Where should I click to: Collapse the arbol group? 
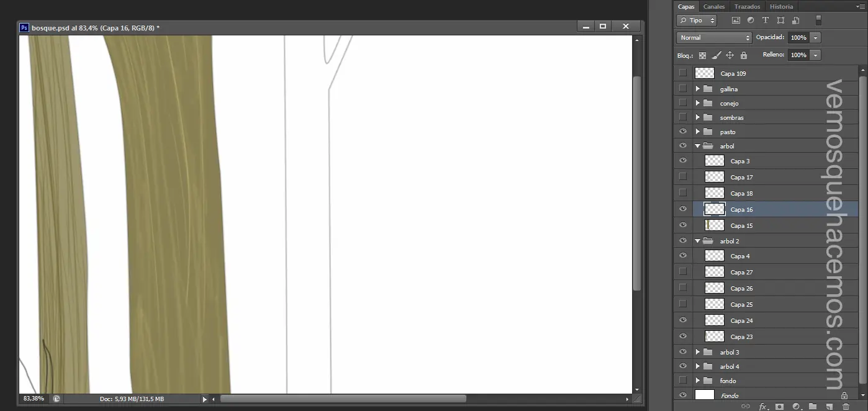point(698,146)
